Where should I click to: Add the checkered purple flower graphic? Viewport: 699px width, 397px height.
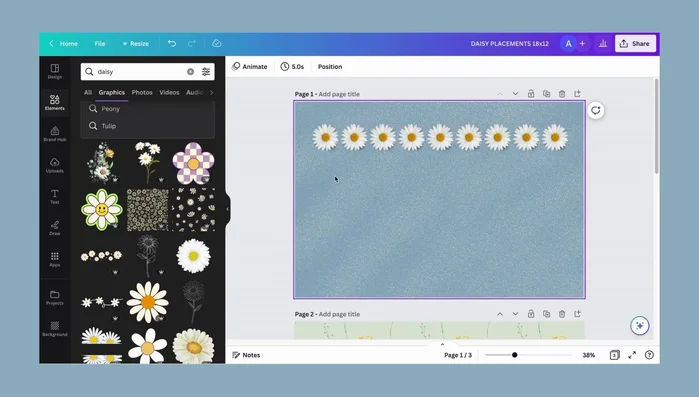point(193,163)
